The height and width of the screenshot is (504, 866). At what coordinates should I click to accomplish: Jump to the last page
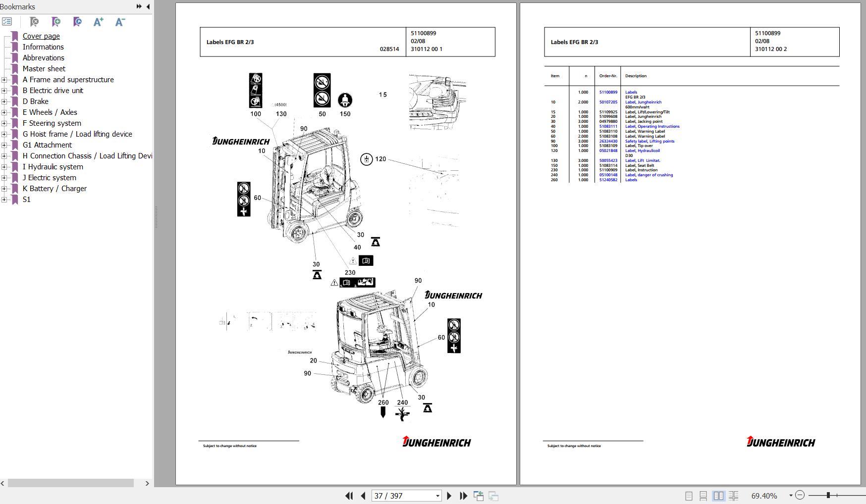pyautogui.click(x=464, y=496)
